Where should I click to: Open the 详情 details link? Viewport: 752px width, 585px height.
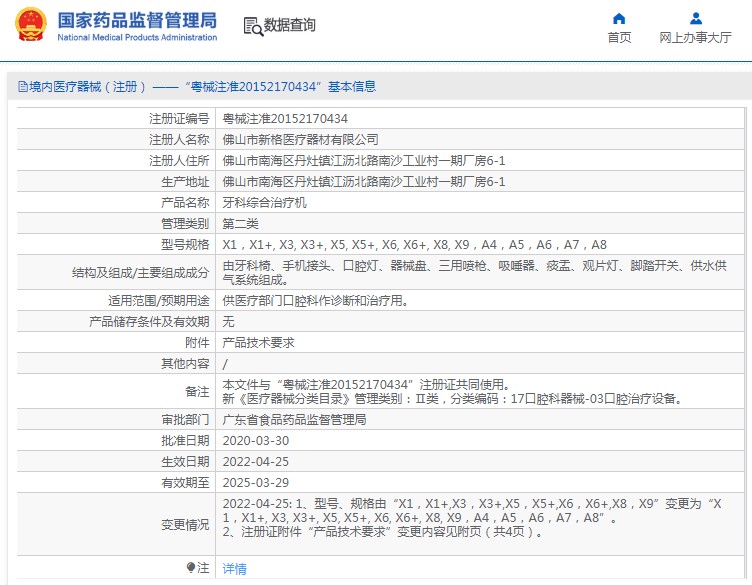235,569
